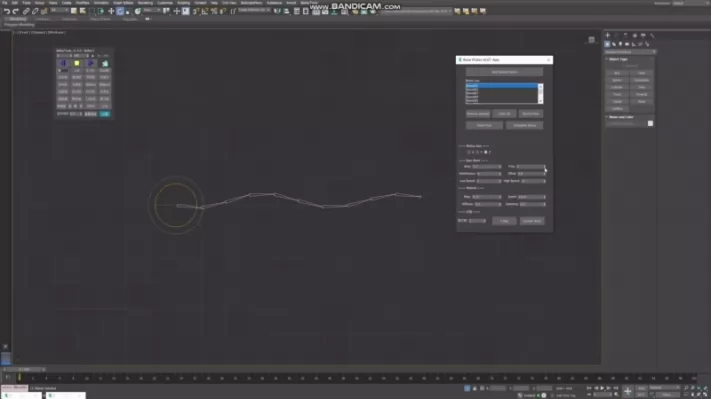Activate the Select and Rotate tool
Image resolution: width=711 pixels, height=399 pixels.
click(x=120, y=11)
